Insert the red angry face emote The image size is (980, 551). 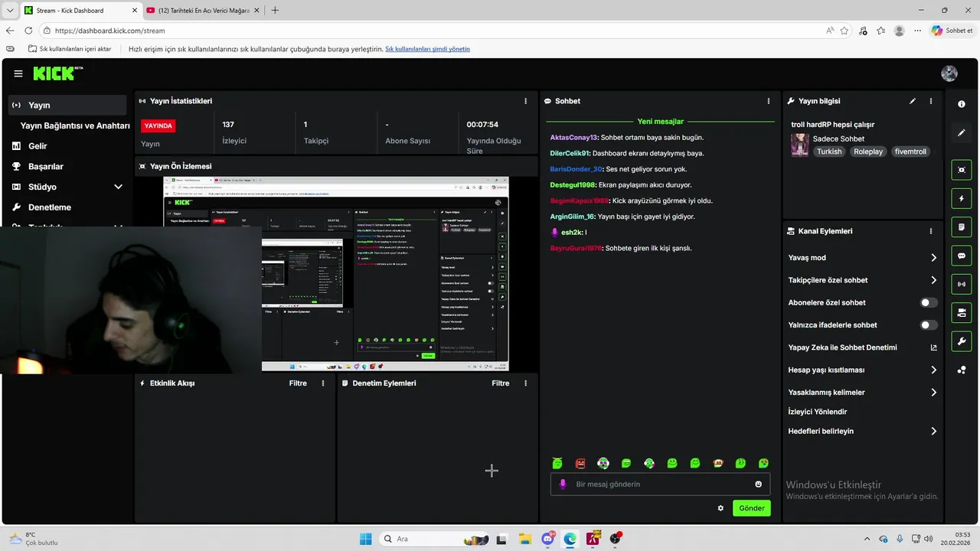tap(580, 463)
